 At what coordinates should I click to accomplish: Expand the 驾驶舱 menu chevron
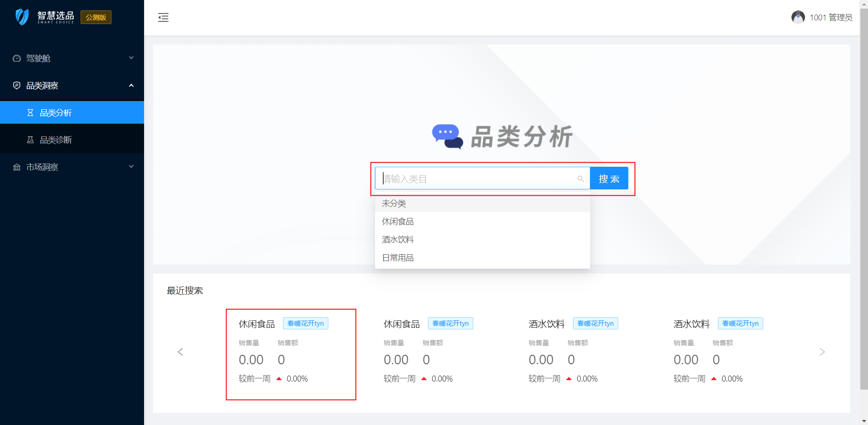pos(131,58)
